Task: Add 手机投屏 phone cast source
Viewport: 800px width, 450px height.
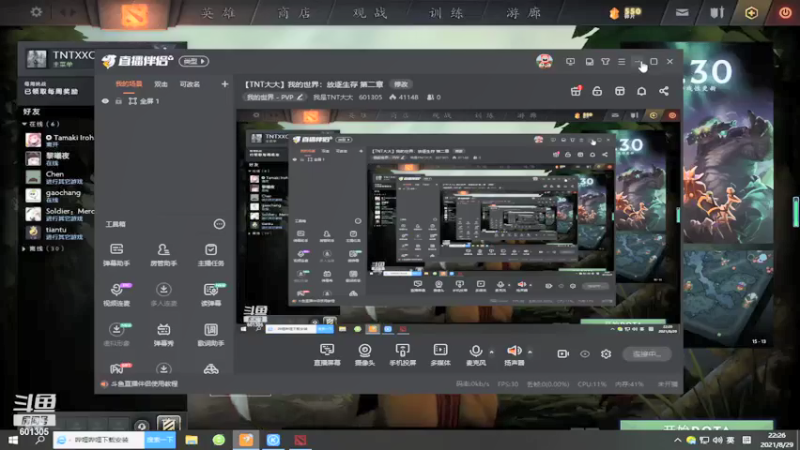Action: click(402, 355)
